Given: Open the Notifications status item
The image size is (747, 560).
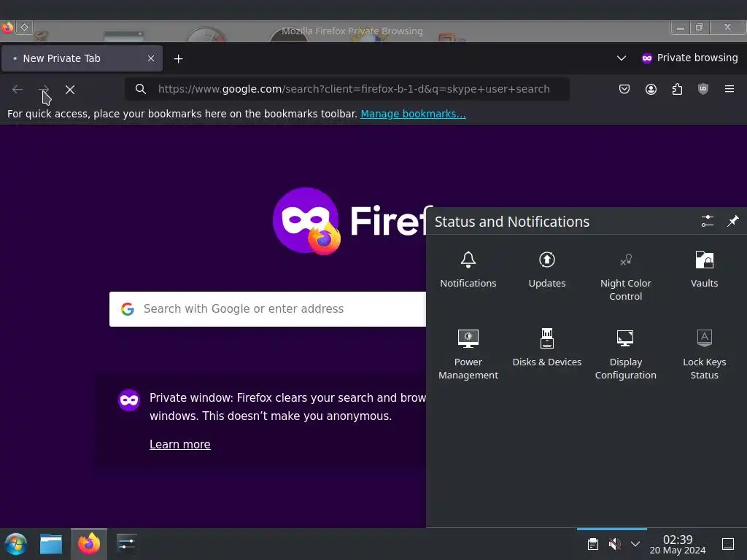Looking at the screenshot, I should pyautogui.click(x=468, y=270).
